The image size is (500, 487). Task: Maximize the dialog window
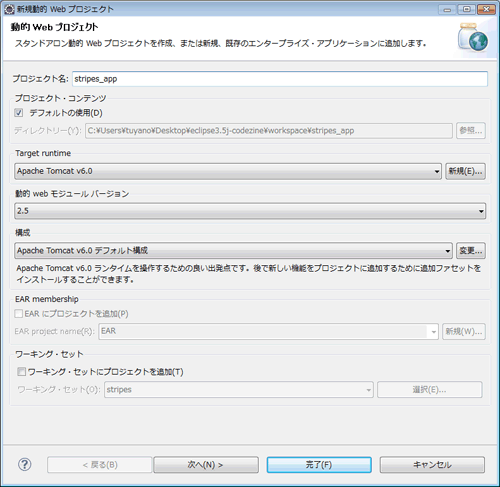click(467, 9)
